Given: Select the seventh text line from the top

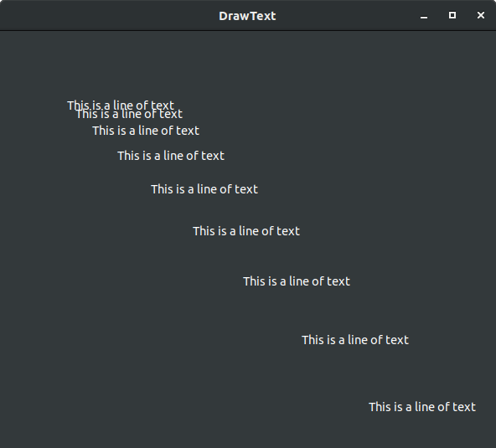Looking at the screenshot, I should point(297,281).
